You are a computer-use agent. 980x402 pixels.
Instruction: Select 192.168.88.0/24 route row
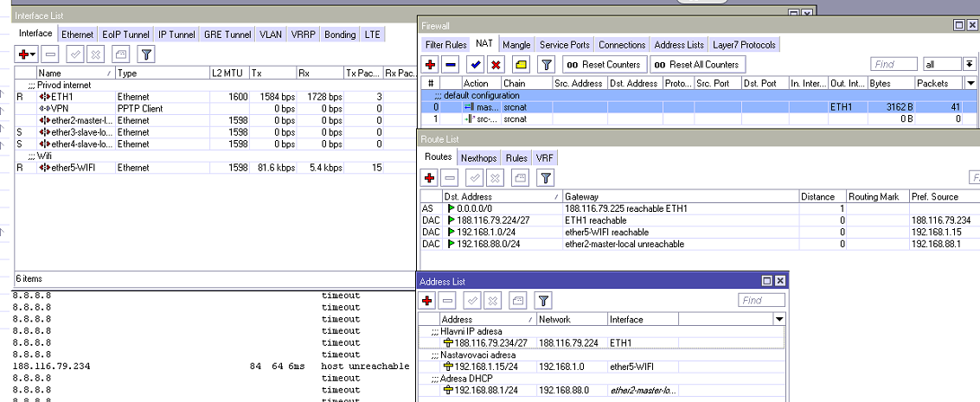pyautogui.click(x=700, y=244)
